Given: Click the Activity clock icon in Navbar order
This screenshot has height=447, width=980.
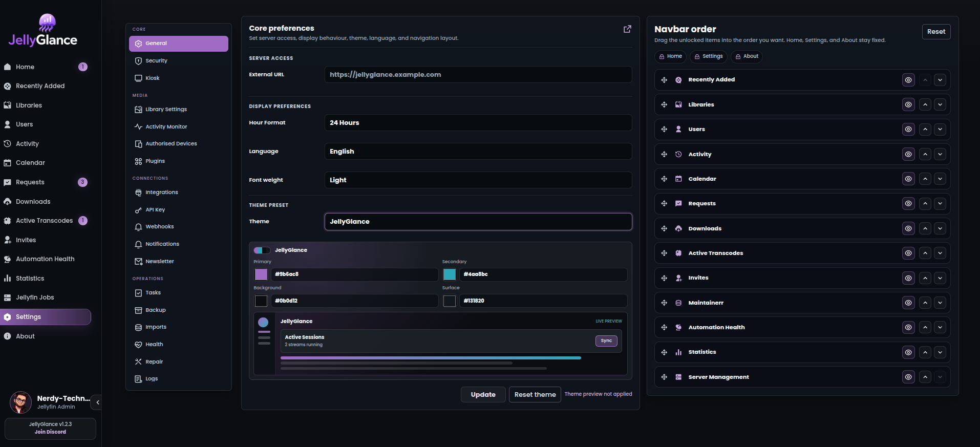Looking at the screenshot, I should click(678, 154).
